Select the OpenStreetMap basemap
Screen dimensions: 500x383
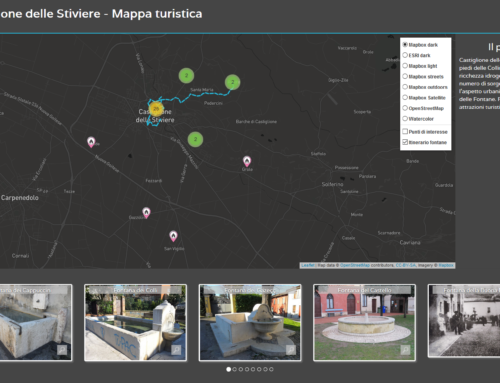pyautogui.click(x=405, y=108)
